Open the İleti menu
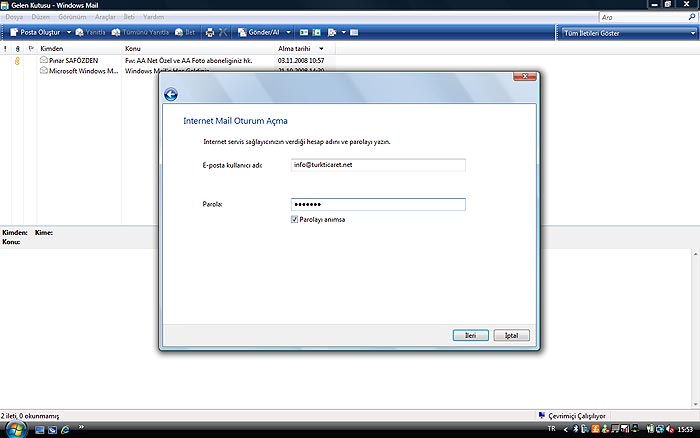700x438 pixels. (129, 17)
